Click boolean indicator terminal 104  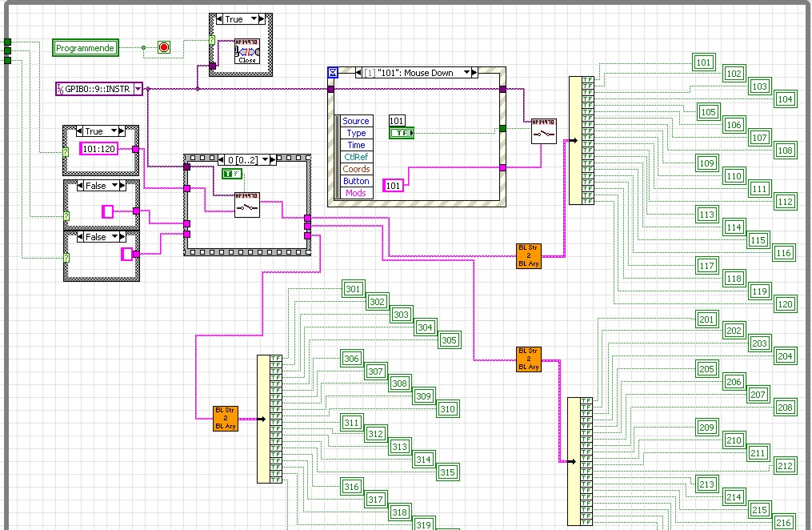click(785, 99)
